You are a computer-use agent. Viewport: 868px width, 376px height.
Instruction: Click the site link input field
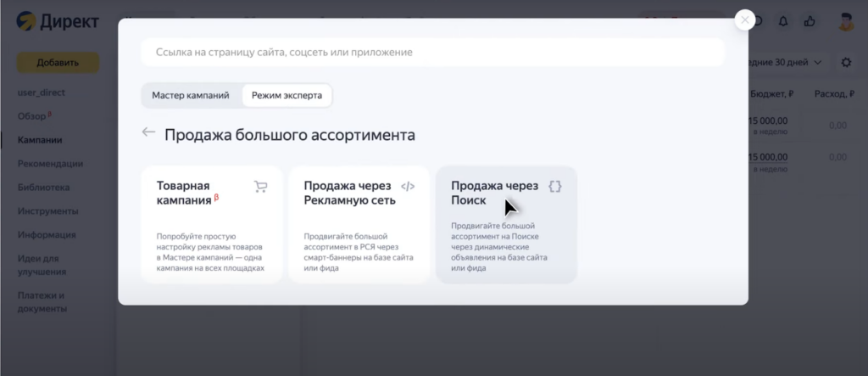[x=432, y=52]
